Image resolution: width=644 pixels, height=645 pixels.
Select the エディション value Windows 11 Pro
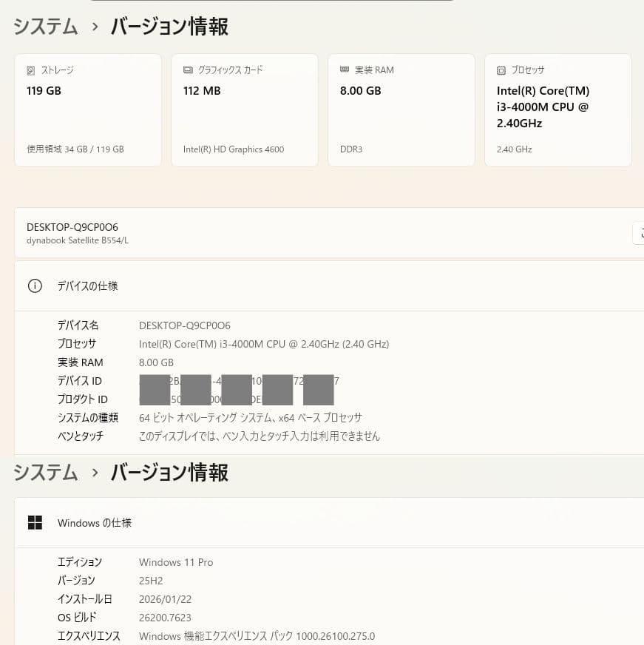click(x=176, y=562)
